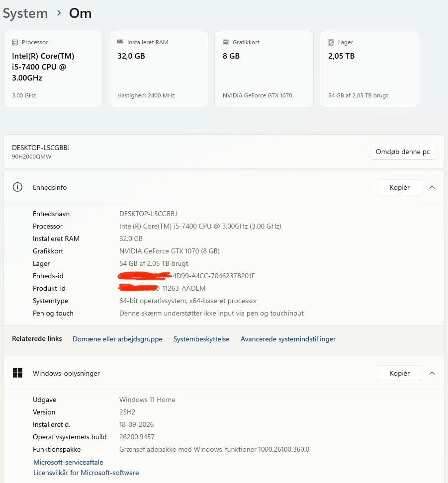Click 'Windows 11 Home' edition value
This screenshot has width=448, height=483.
tap(147, 400)
